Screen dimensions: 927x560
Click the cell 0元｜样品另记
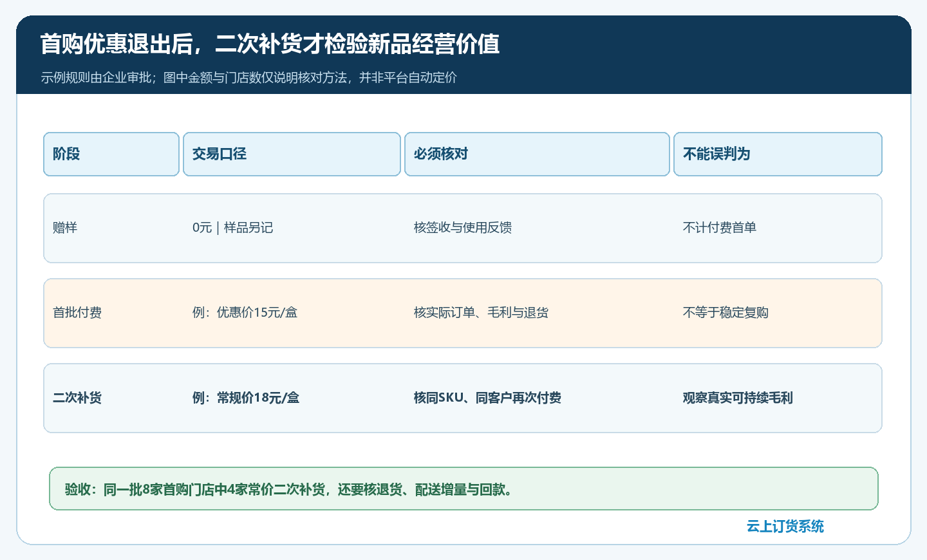point(232,228)
